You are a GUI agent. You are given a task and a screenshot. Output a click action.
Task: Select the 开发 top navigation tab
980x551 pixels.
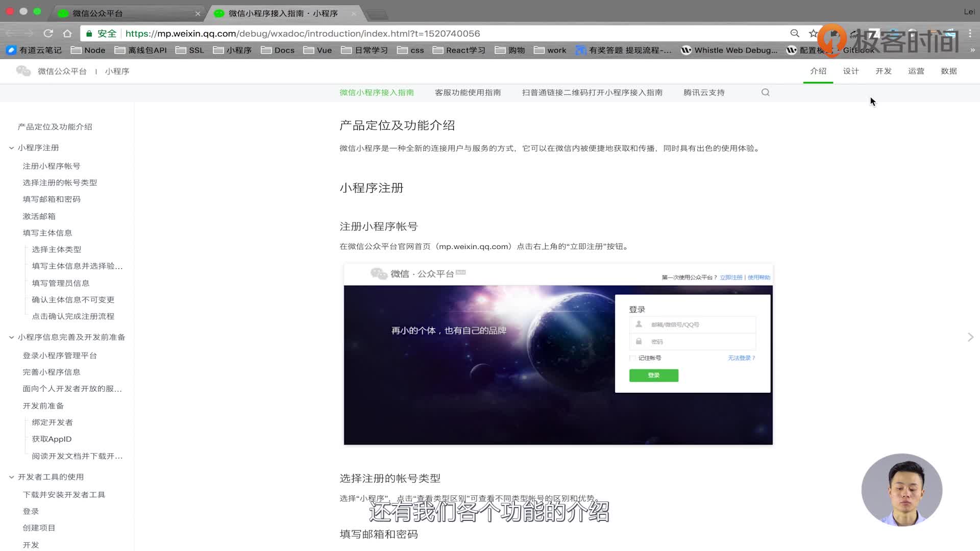pyautogui.click(x=883, y=71)
